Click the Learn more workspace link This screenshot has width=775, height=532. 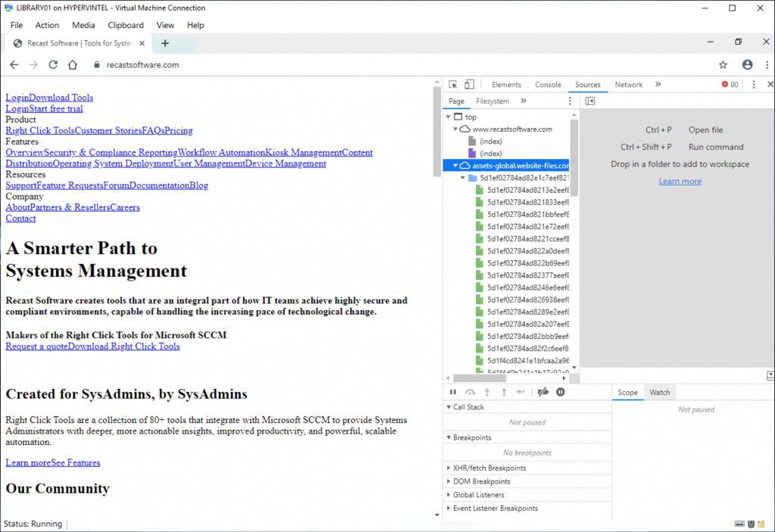[x=680, y=181]
